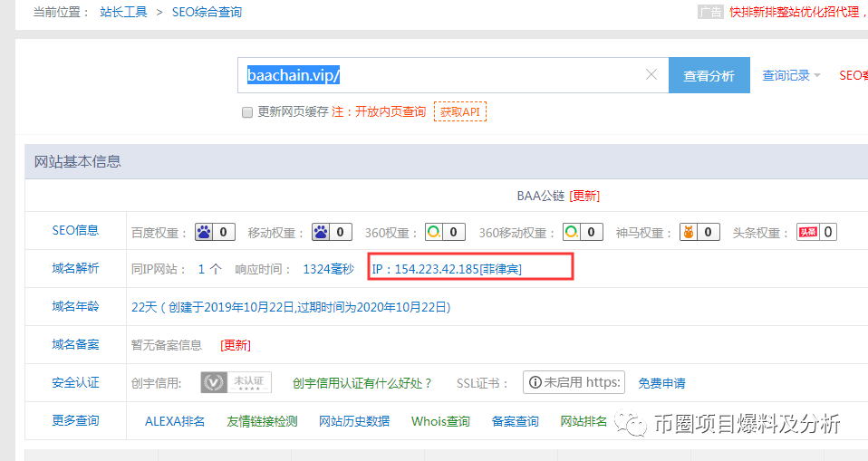This screenshot has height=461, width=868.
Task: Open the 安全认证 row label
Action: [x=75, y=382]
